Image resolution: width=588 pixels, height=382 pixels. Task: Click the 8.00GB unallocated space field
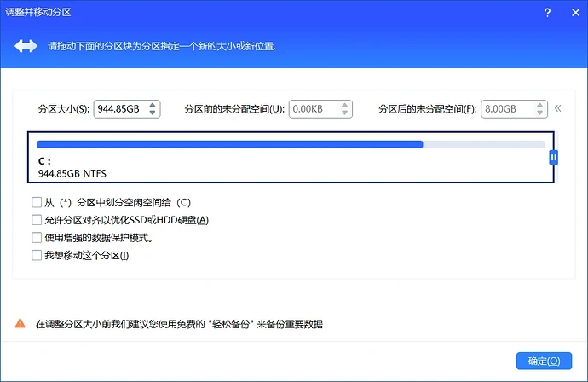[x=505, y=109]
